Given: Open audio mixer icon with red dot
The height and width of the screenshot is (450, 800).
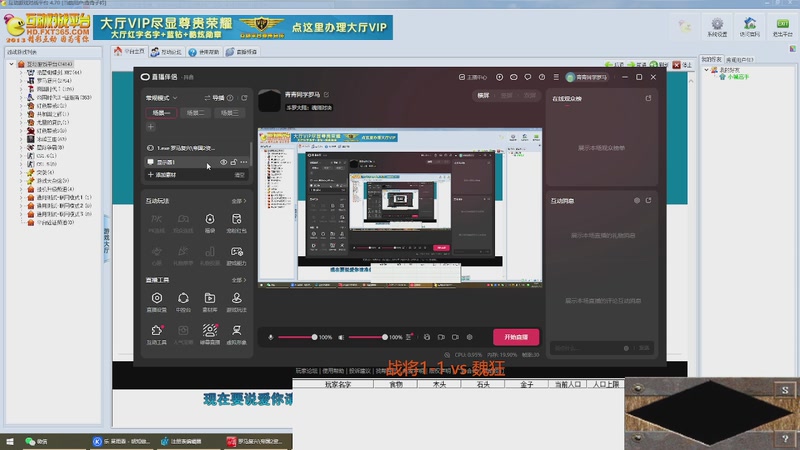Looking at the screenshot, I should tap(409, 337).
